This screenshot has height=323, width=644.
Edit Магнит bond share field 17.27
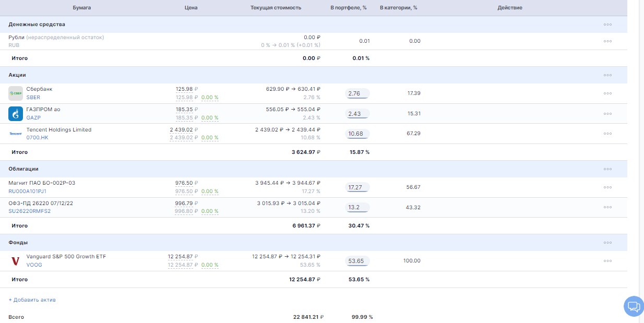(x=357, y=187)
